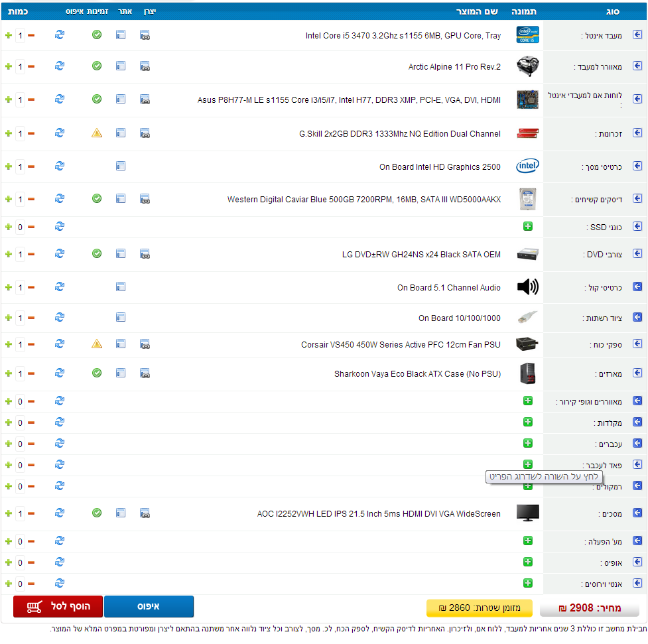Screen dimensions: 648x644
Task: Click green add icon in the antivirus row
Action: point(528,583)
